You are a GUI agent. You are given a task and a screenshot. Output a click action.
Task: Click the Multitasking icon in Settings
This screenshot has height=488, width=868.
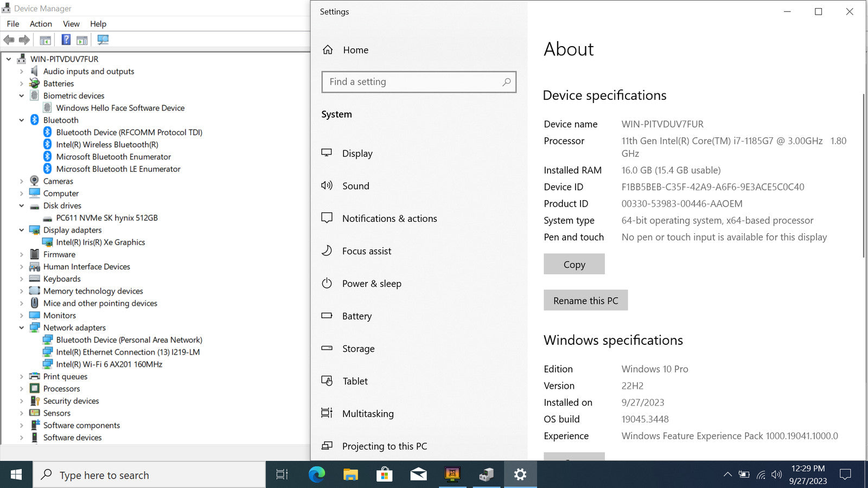click(327, 413)
